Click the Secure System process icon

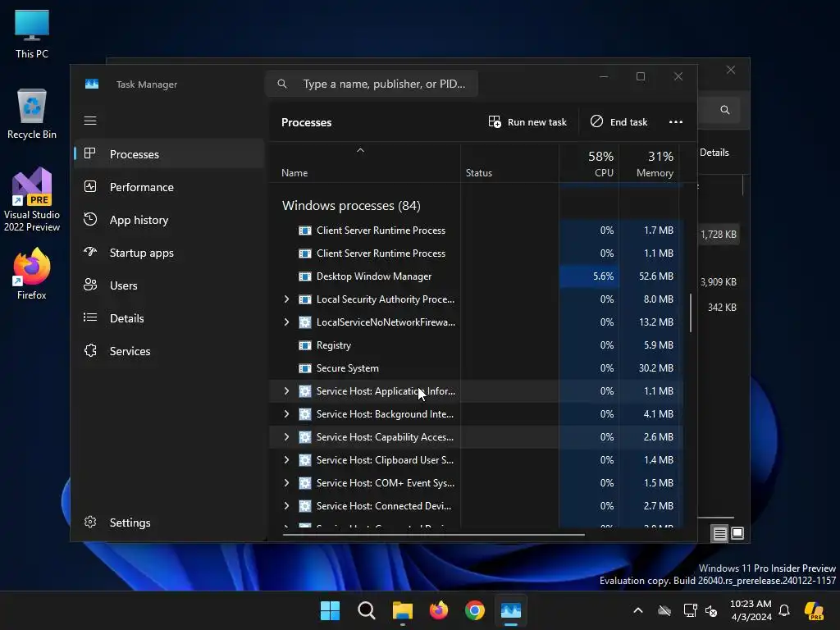[x=305, y=368]
